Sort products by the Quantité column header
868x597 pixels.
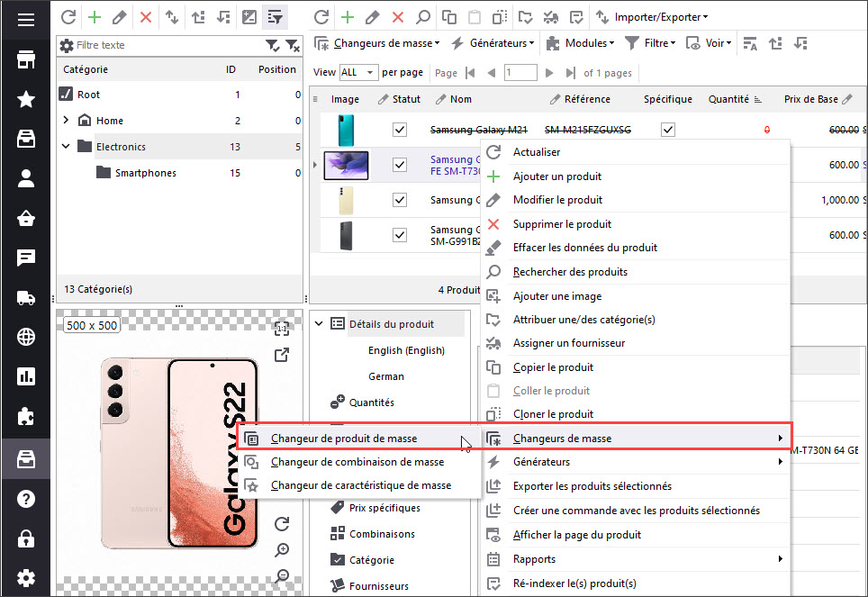tap(735, 99)
